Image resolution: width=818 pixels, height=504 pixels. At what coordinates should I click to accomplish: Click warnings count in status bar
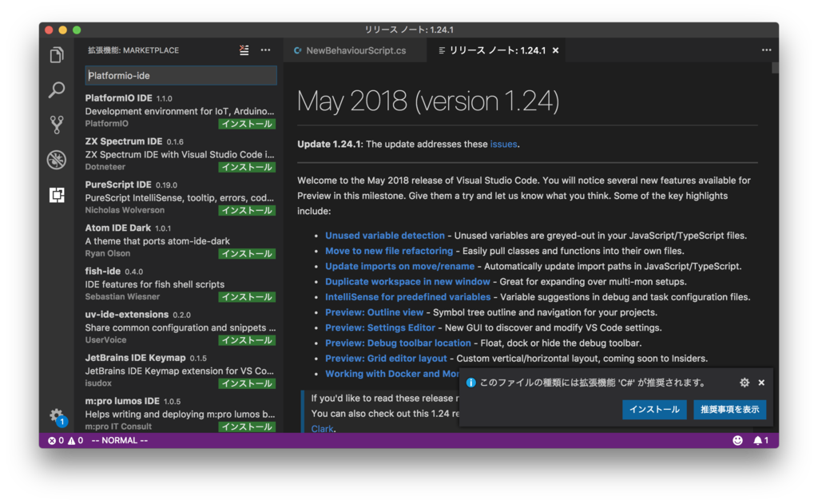(x=75, y=440)
